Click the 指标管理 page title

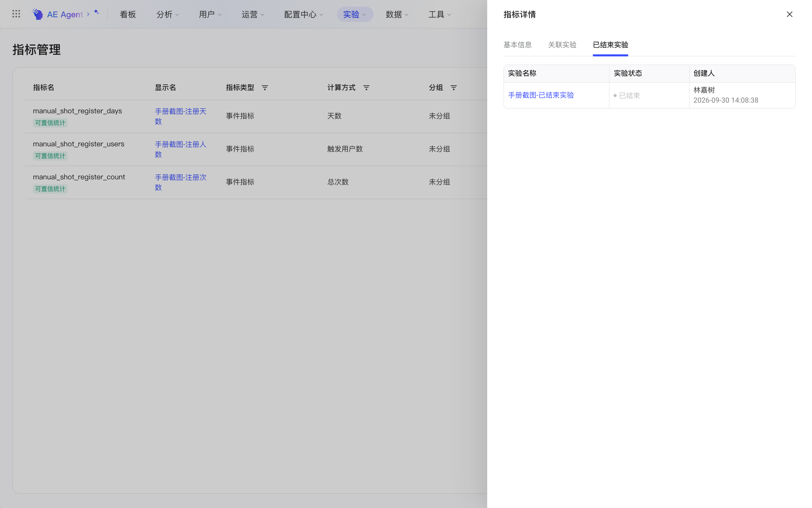pos(37,50)
